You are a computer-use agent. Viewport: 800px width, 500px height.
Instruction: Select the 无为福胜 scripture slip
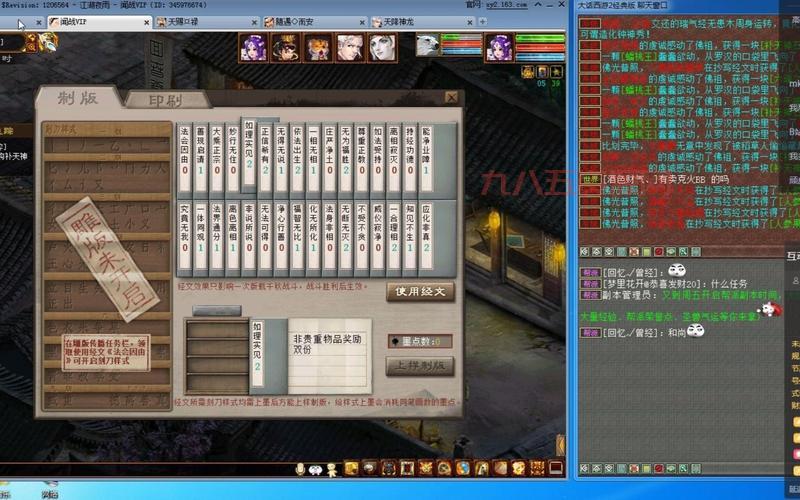(x=346, y=159)
